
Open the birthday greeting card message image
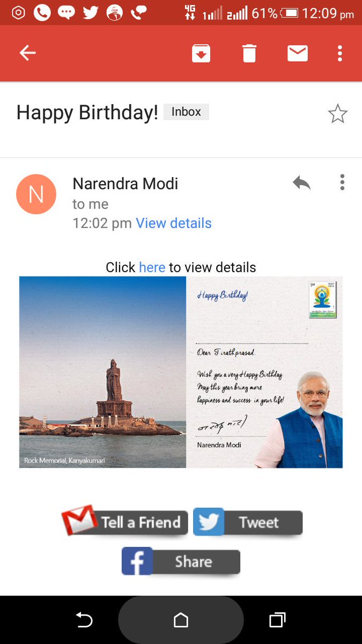(x=264, y=372)
